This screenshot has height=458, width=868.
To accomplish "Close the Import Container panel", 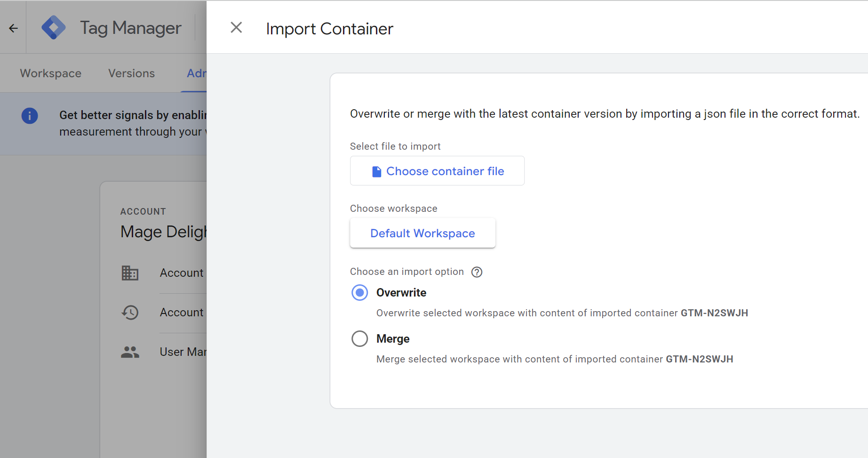I will [236, 28].
